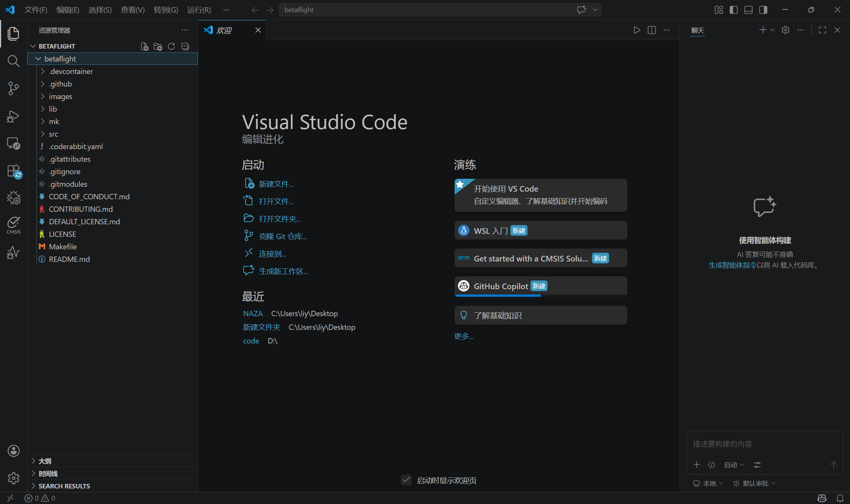
Task: Open the 本地 session target dropdown
Action: tap(708, 484)
